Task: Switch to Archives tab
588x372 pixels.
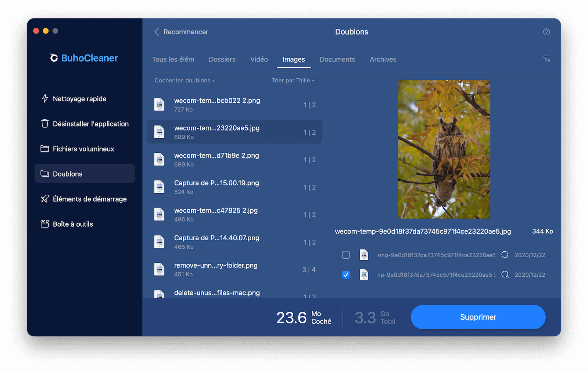Action: tap(383, 59)
